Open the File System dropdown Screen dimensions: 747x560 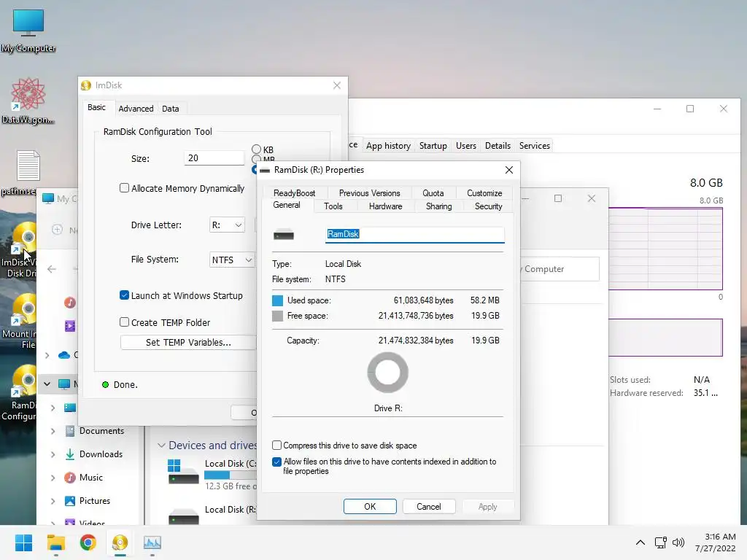(x=232, y=260)
